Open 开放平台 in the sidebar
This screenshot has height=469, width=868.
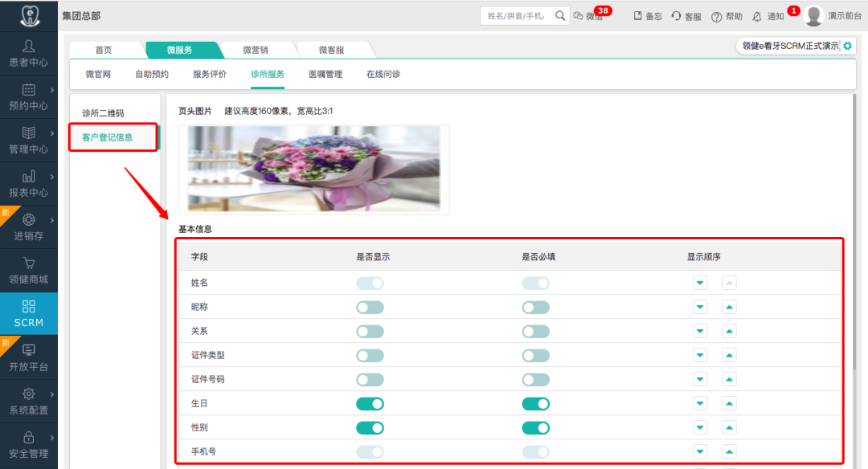click(x=29, y=358)
